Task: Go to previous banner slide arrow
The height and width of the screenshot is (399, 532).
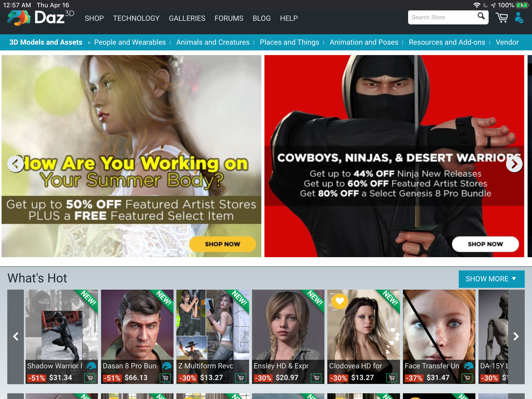Action: [16, 164]
